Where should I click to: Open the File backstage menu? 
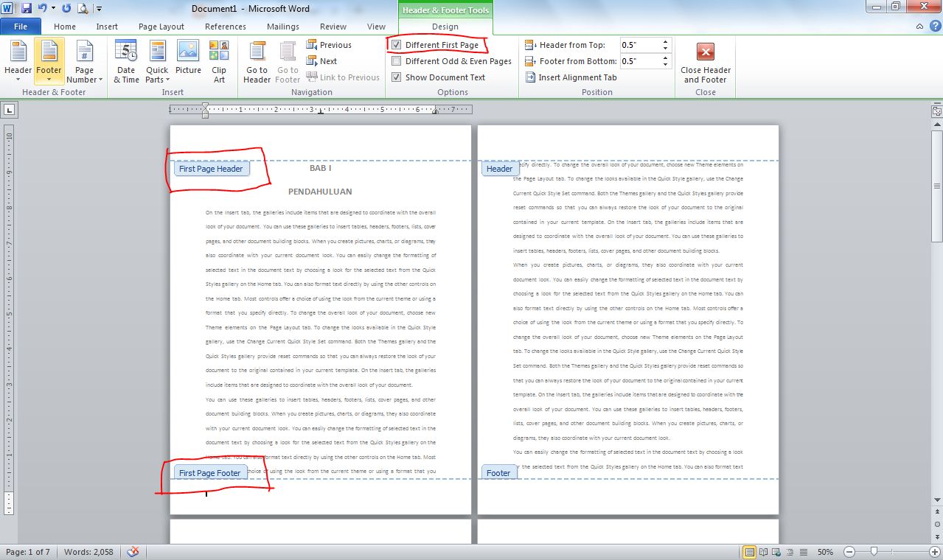pos(21,25)
